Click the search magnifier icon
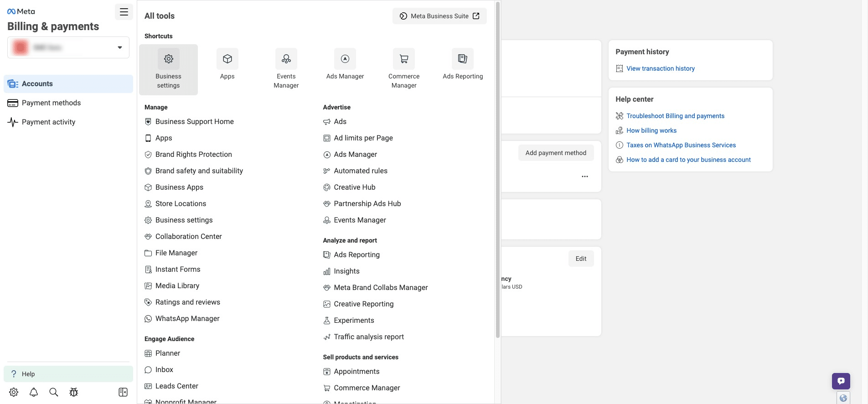The height and width of the screenshot is (404, 868). tap(54, 392)
